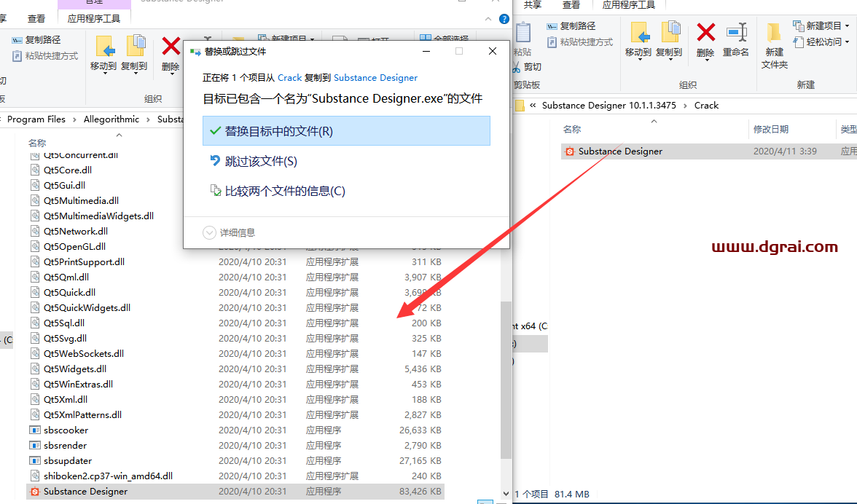857x504 pixels.
Task: Click the sbscooker application icon
Action: (35, 430)
